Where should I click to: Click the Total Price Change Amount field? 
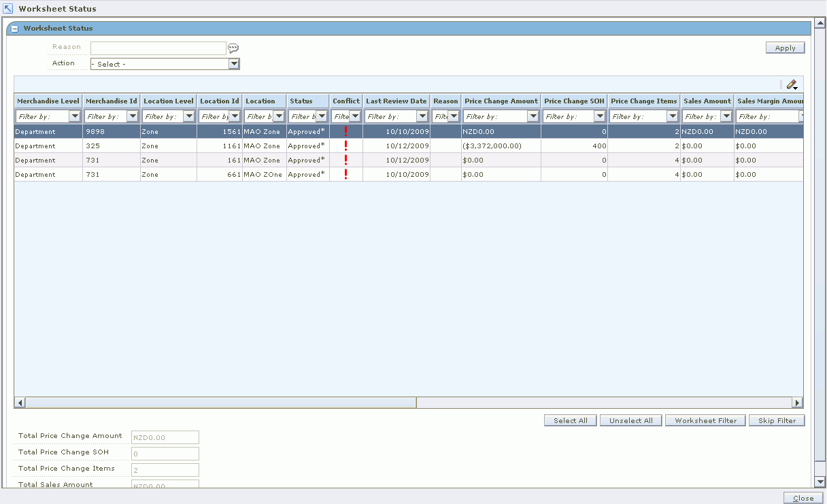coord(165,437)
